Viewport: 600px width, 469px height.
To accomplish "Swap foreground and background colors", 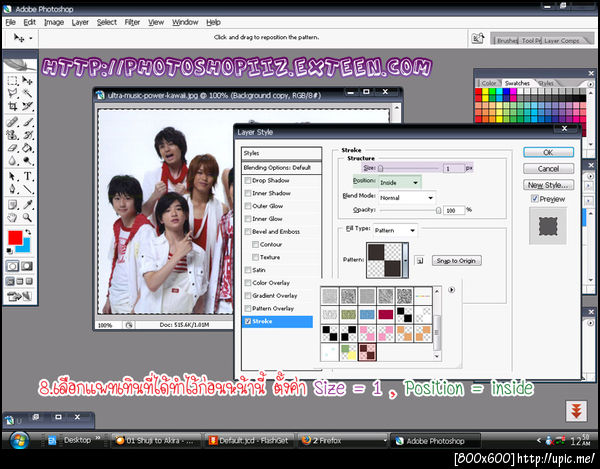I will point(28,232).
